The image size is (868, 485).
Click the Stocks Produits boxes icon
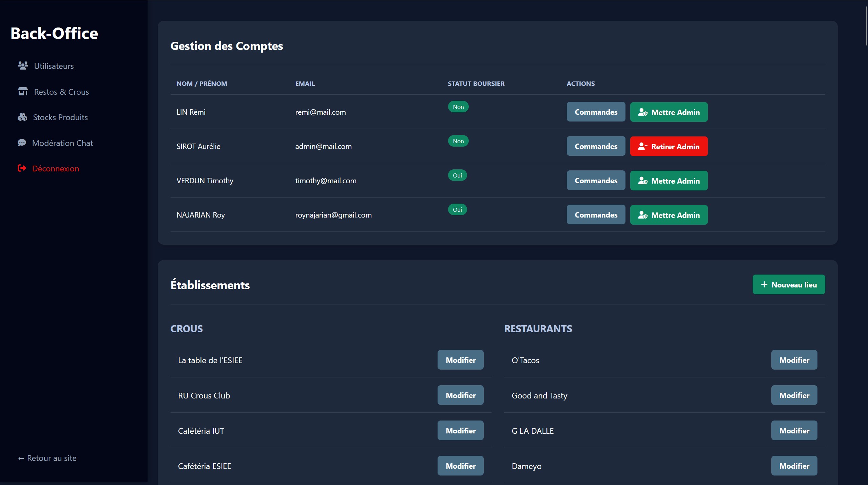[x=22, y=117]
